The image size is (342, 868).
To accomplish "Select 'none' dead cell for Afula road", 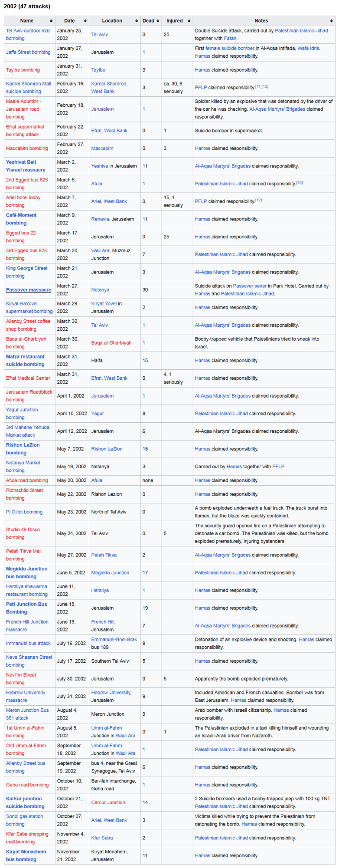I will tap(151, 480).
